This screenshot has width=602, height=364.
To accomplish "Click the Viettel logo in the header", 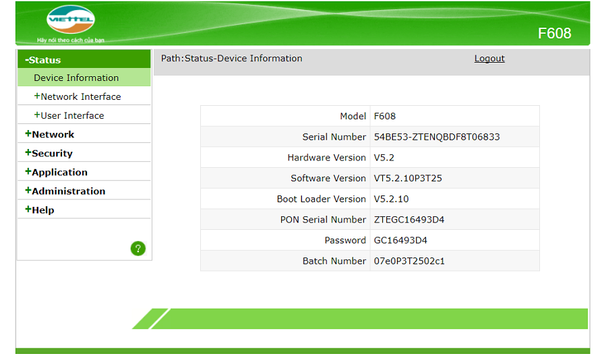I will 70,20.
